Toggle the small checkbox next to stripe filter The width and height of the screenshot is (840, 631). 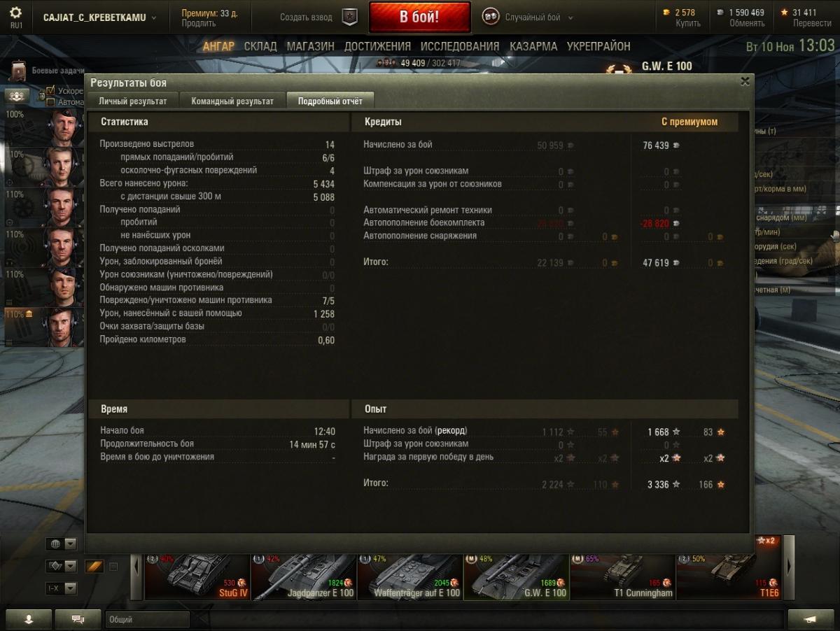[113, 567]
